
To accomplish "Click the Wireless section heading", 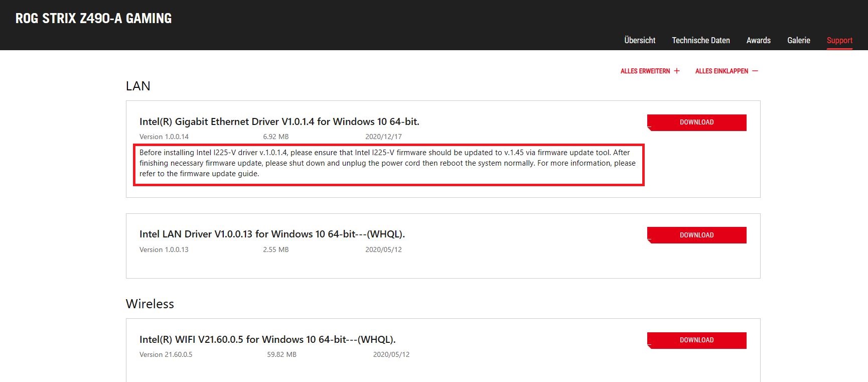I will click(150, 304).
